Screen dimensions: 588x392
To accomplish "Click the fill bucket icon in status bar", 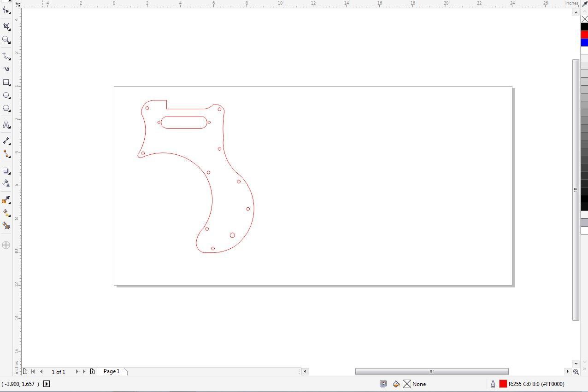I will [x=396, y=384].
